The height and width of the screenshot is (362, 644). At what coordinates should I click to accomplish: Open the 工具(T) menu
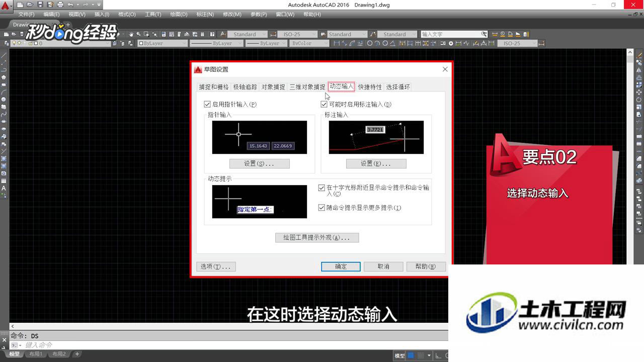153,15
